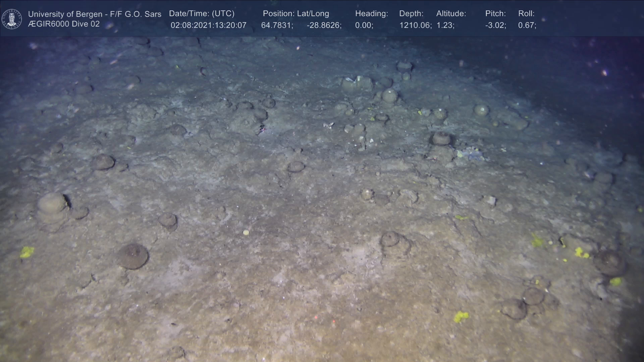Click the timestamp value 02:08:2021:13:20:07
This screenshot has height=362, width=644.
click(x=208, y=25)
